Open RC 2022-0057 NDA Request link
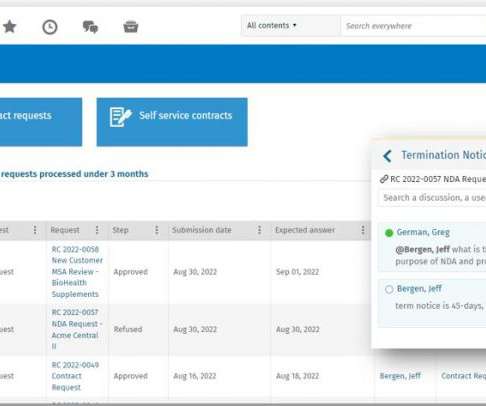 tap(77, 329)
